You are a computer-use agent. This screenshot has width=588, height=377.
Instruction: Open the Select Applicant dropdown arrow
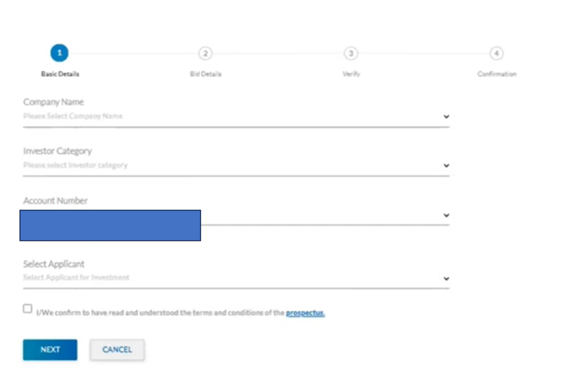[446, 279]
